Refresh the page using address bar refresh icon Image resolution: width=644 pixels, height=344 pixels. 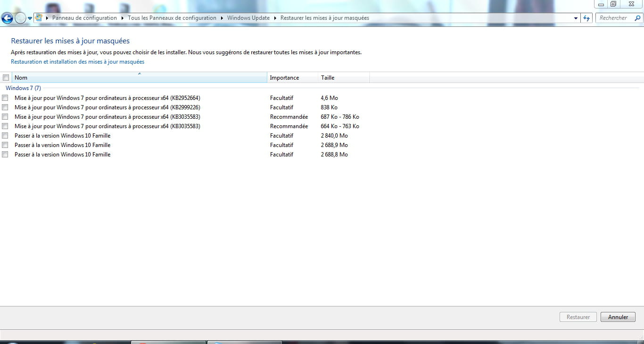point(586,18)
